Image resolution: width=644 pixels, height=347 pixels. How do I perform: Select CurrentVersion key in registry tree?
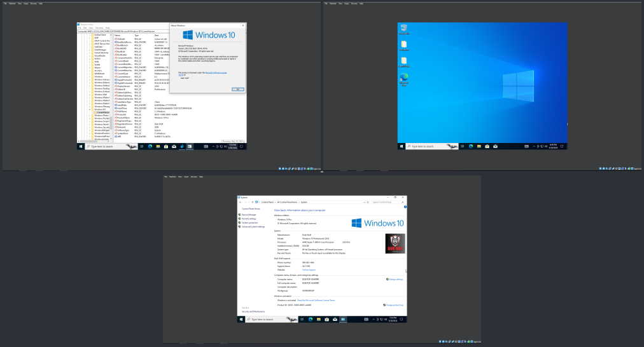point(103,112)
